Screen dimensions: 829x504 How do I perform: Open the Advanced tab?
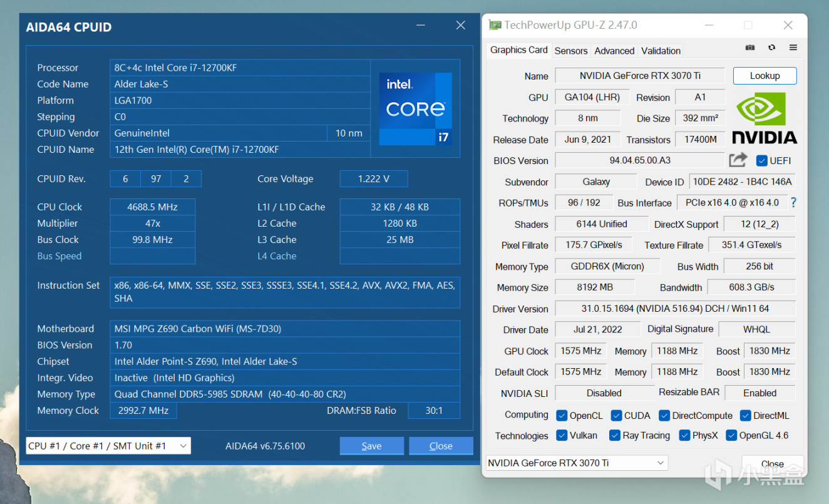tap(614, 51)
